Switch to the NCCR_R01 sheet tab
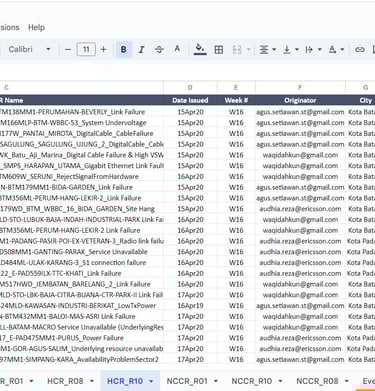Image resolution: width=375 pixels, height=391 pixels. (x=187, y=381)
